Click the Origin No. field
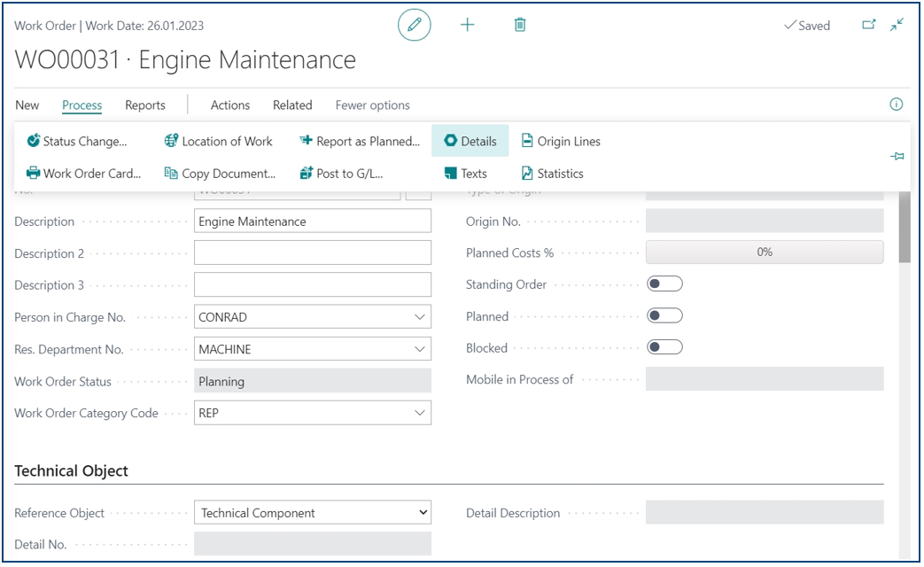The width and height of the screenshot is (924, 567). pyautogui.click(x=765, y=221)
